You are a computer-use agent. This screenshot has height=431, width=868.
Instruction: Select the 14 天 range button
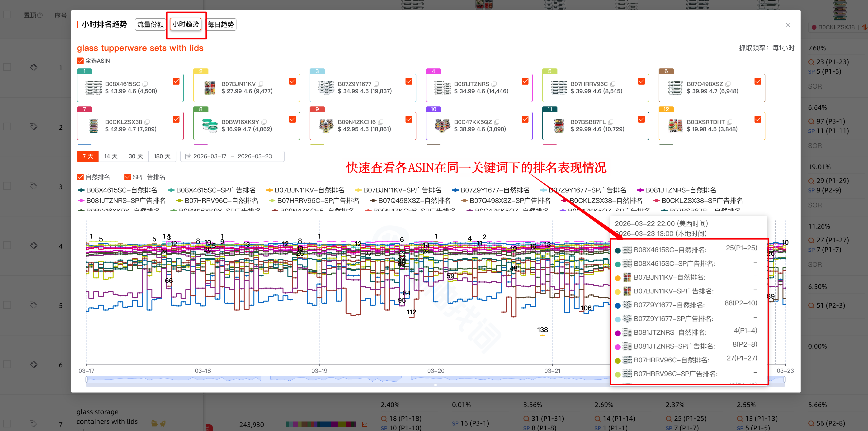tap(111, 157)
